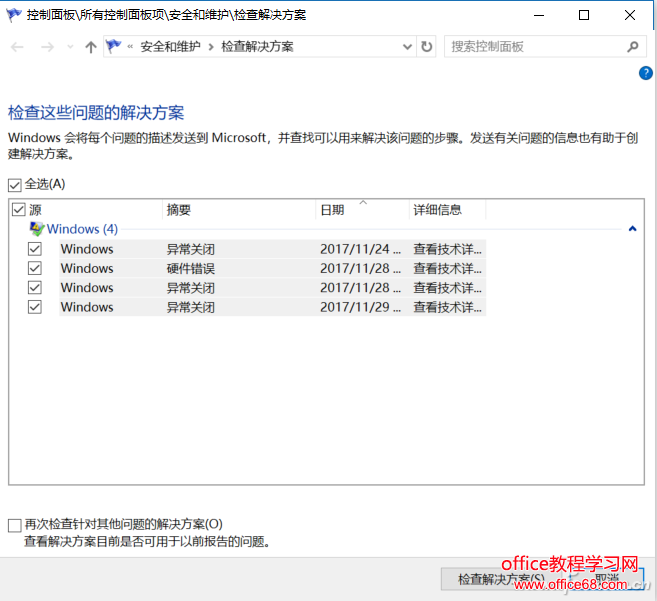Click the back navigation arrow
The height and width of the screenshot is (601, 657).
pyautogui.click(x=17, y=47)
